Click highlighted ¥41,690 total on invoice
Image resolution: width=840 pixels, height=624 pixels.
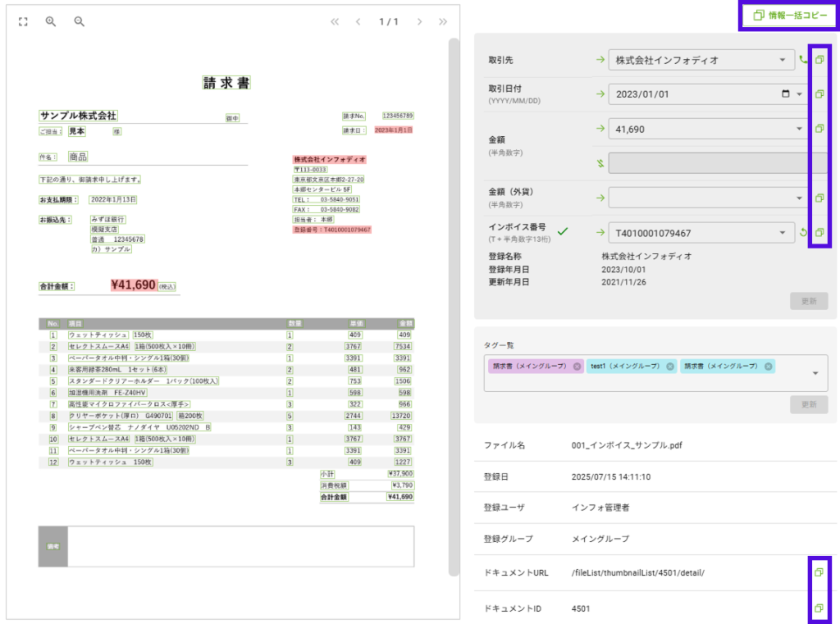[x=134, y=285]
